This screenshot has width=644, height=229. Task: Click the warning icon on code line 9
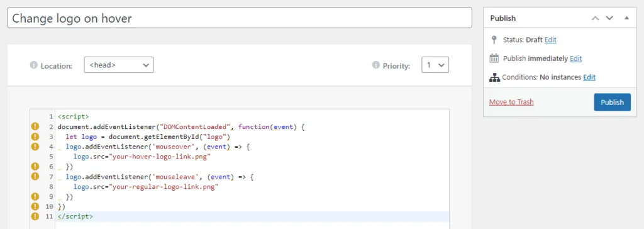(x=35, y=196)
